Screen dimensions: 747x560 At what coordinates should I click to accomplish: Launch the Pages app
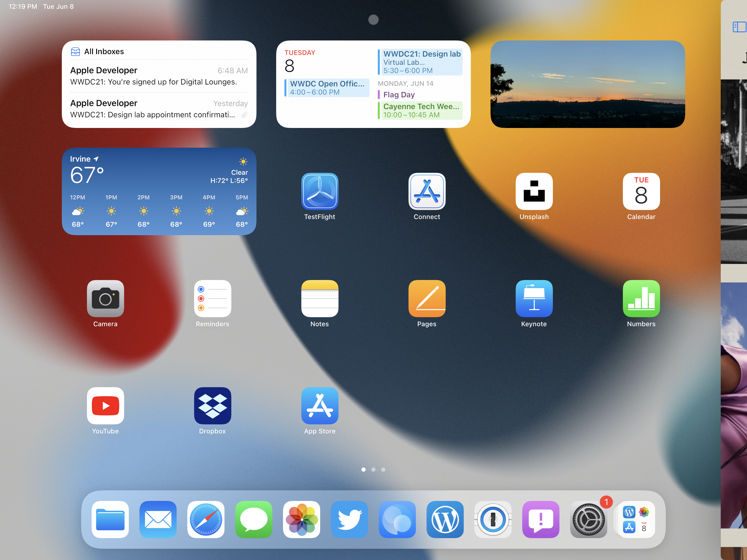pyautogui.click(x=427, y=298)
